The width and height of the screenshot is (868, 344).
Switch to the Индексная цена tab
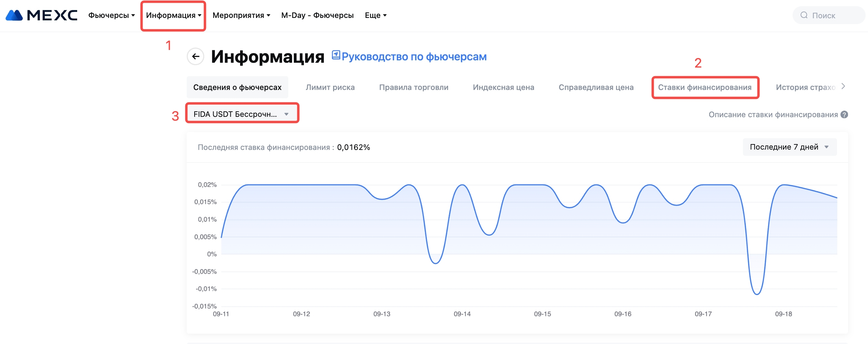(503, 88)
